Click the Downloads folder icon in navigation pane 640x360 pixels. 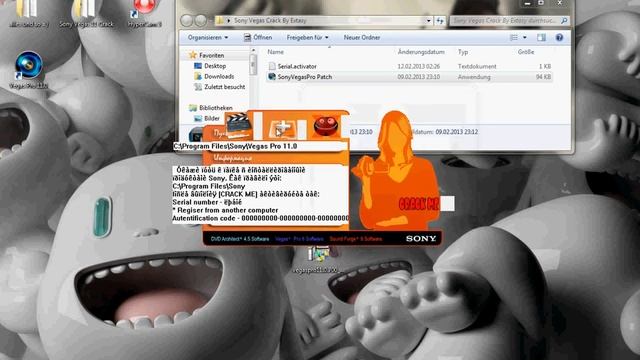198,76
